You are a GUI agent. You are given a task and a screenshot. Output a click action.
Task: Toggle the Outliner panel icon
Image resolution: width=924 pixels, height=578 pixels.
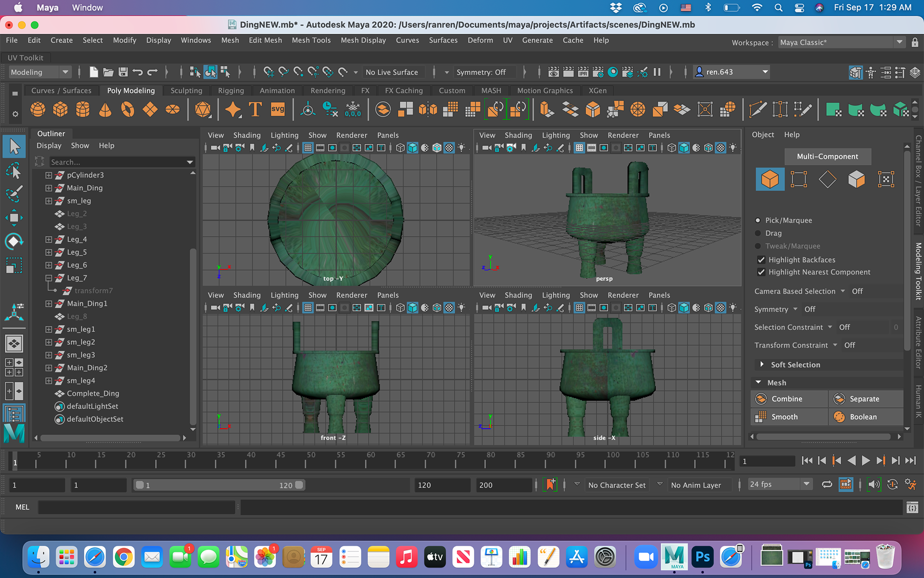click(14, 413)
